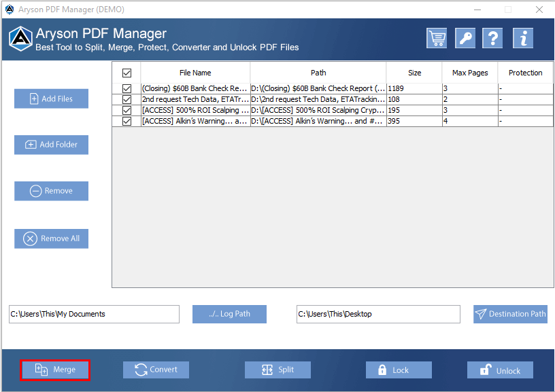Click the Add Files button
The height and width of the screenshot is (392, 555).
tap(51, 99)
